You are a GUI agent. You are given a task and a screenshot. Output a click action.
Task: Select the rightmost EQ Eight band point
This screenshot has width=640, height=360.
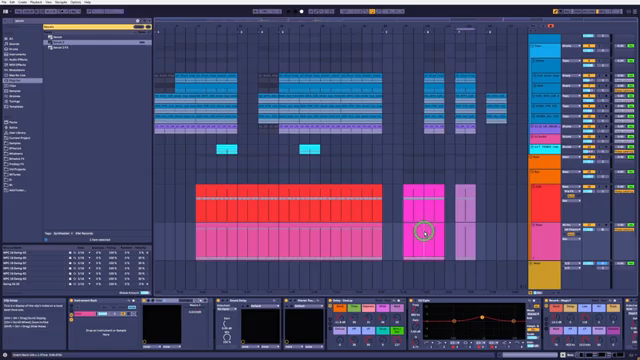pos(513,321)
